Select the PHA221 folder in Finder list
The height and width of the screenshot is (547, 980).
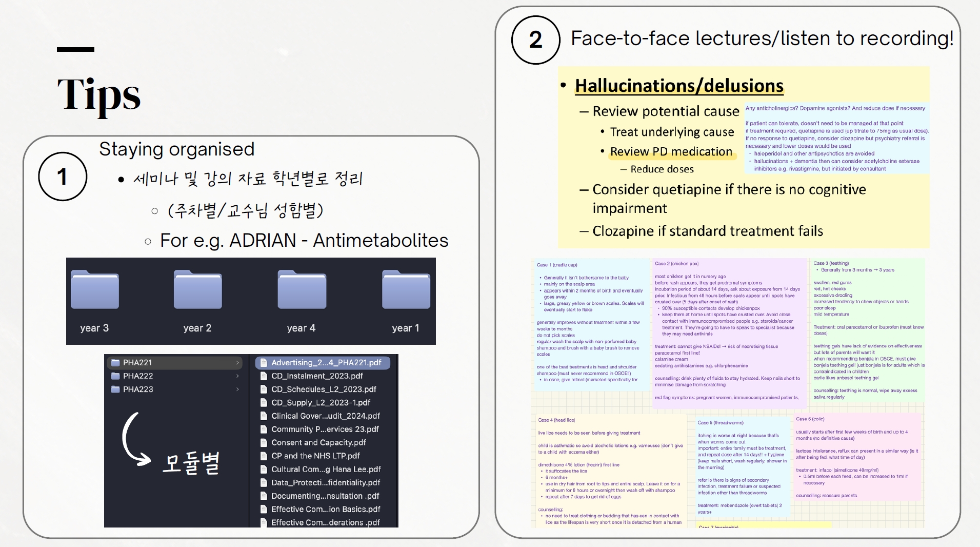click(x=175, y=362)
